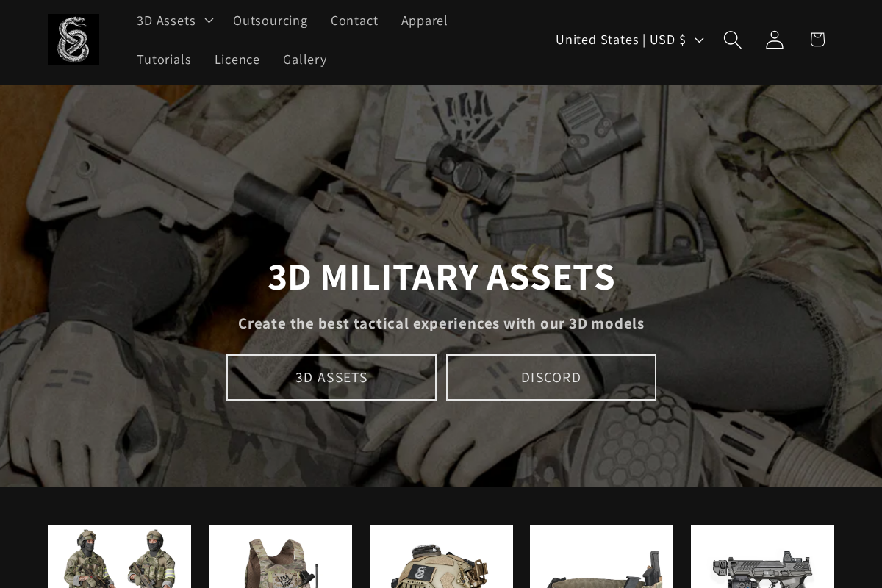
Task: Expand the 3D Assets dropdown menu
Action: click(x=173, y=21)
